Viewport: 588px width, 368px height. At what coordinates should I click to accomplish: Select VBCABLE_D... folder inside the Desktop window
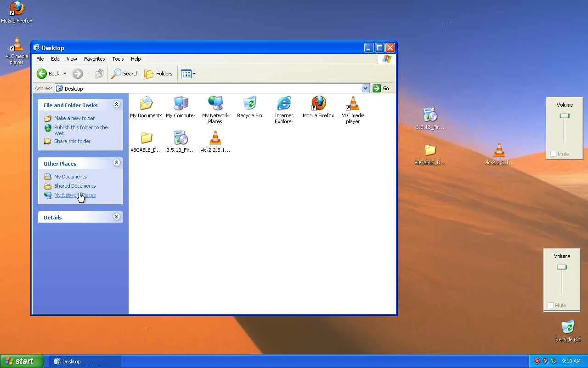coord(146,142)
